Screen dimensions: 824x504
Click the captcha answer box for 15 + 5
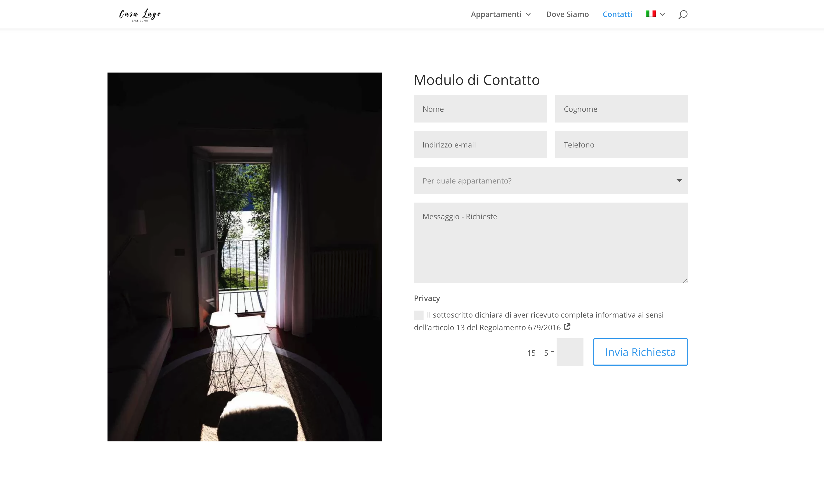click(570, 352)
